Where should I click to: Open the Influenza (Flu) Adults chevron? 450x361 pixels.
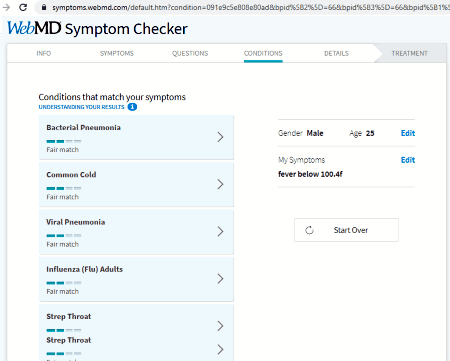(220, 279)
